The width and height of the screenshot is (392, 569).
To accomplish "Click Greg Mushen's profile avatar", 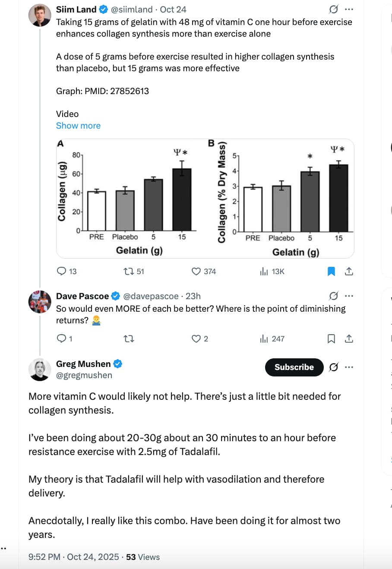I will [x=40, y=370].
